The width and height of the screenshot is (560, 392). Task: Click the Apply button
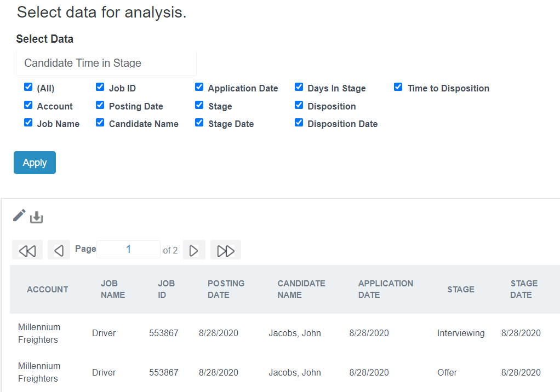35,163
